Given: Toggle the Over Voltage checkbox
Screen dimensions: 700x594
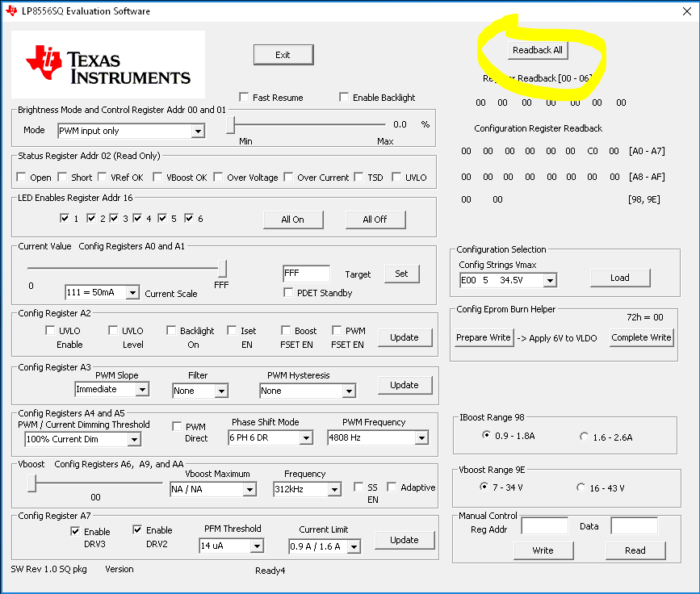Looking at the screenshot, I should click(218, 178).
